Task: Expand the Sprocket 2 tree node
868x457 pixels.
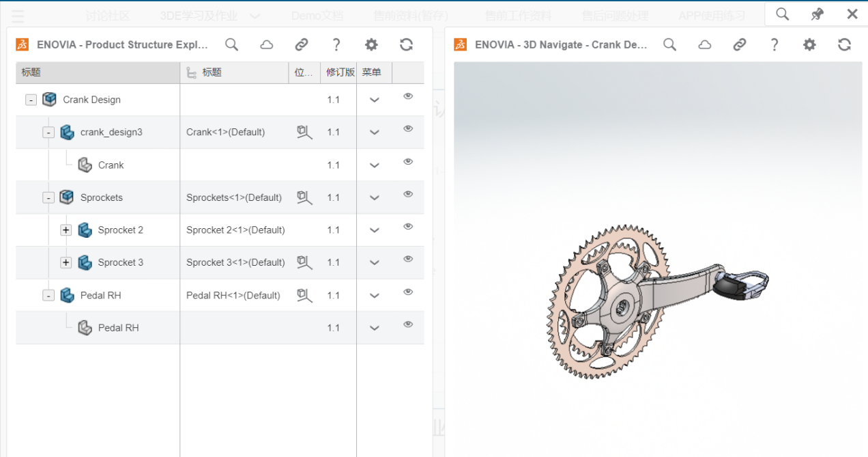Action: 66,230
